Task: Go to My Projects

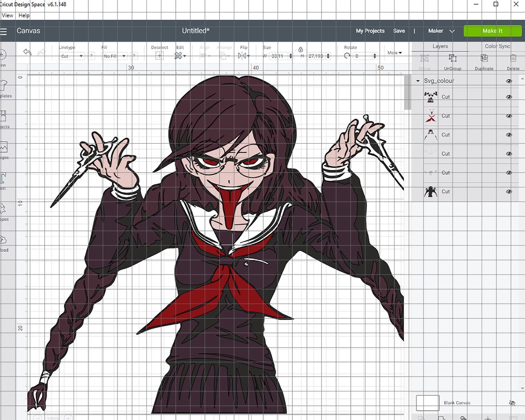Action: point(370,31)
